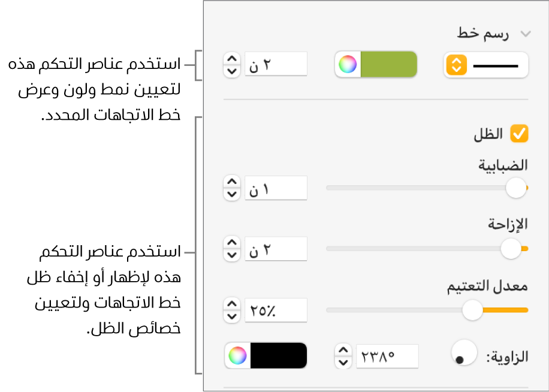The image size is (549, 392).
Task: Decrease offset value with down stepper
Action: 231,255
